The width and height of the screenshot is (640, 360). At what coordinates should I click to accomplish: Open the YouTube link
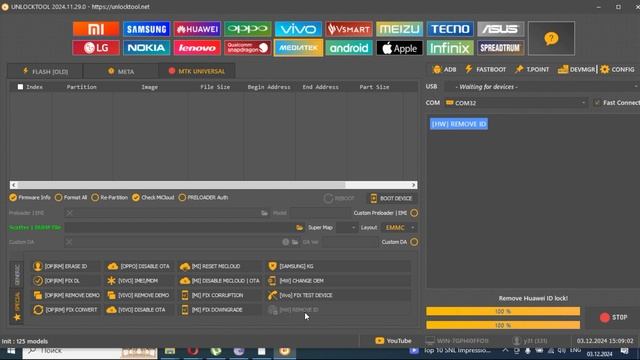(x=393, y=341)
